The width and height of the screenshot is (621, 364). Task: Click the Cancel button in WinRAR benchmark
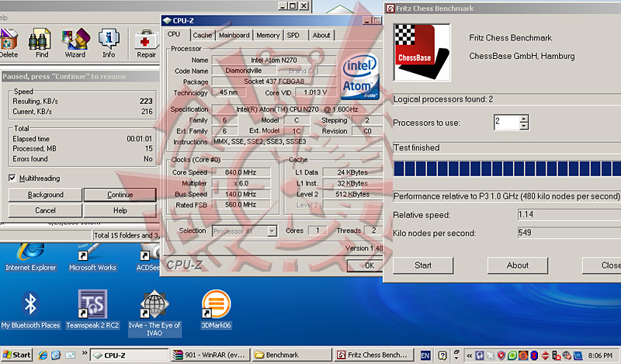click(45, 210)
